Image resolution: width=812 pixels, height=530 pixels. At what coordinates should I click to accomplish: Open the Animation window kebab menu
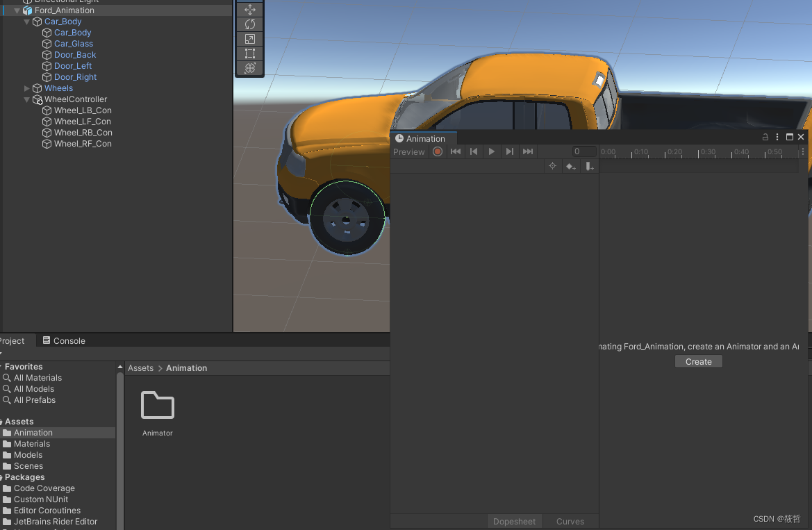coord(777,137)
